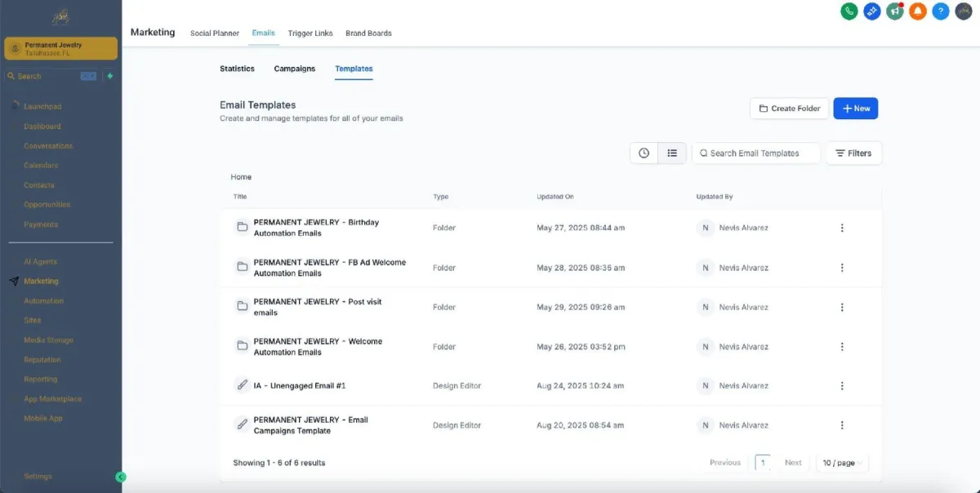Open the Filters panel

click(x=854, y=153)
